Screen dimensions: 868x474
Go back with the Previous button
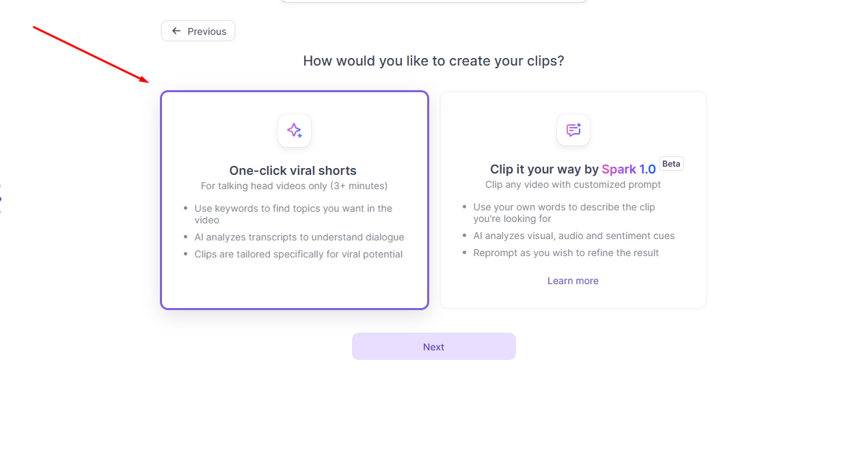(x=198, y=31)
